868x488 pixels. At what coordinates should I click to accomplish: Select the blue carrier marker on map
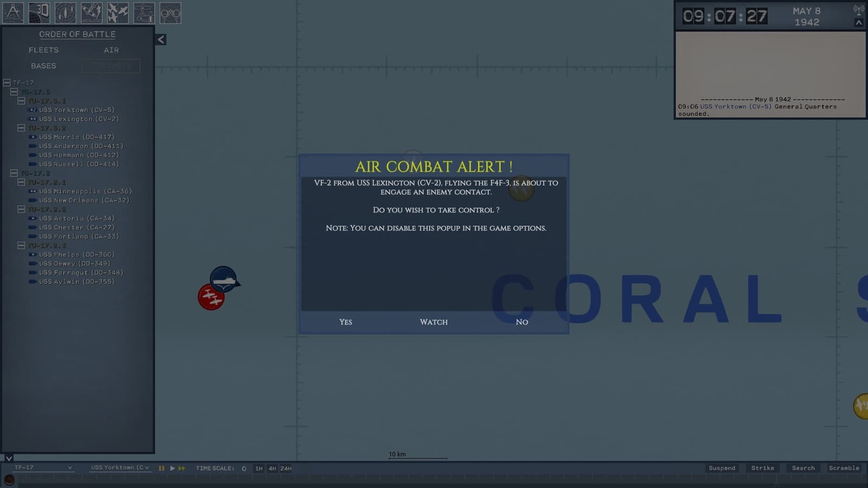224,280
